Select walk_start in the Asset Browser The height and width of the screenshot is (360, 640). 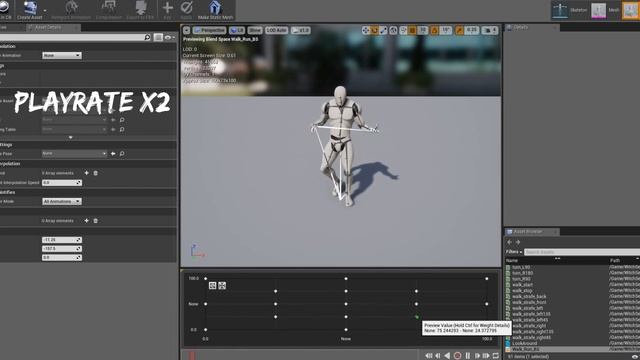coord(522,284)
